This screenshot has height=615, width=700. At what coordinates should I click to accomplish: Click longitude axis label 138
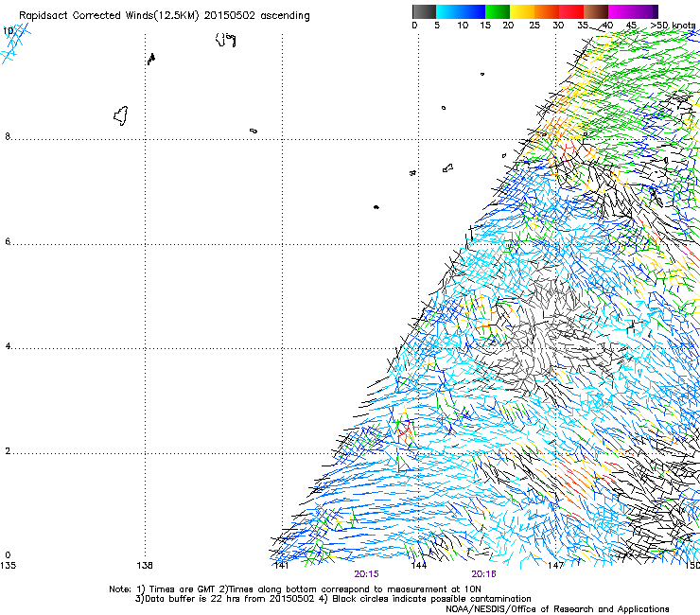145,566
